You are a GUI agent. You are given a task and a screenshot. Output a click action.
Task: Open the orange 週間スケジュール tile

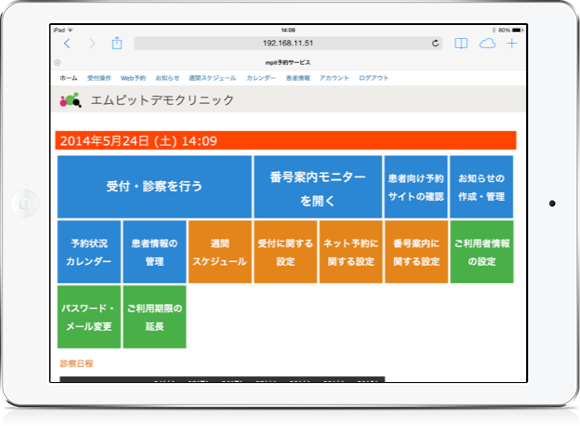click(220, 252)
